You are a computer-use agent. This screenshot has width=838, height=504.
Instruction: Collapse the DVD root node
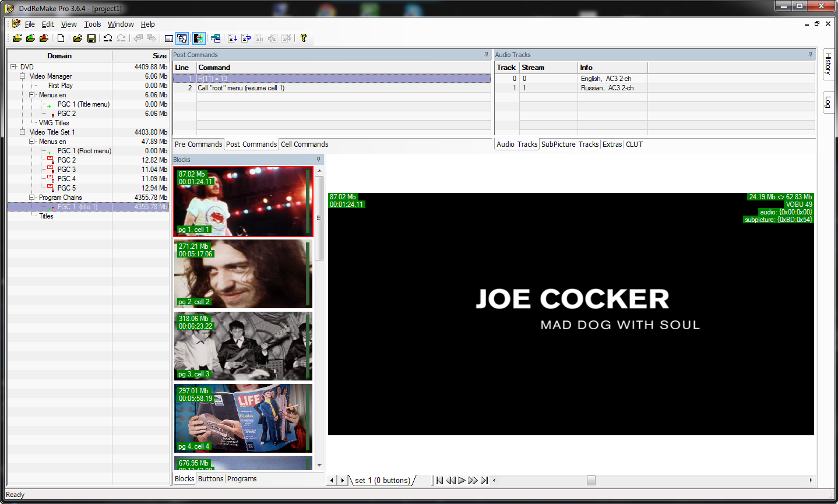pos(13,67)
